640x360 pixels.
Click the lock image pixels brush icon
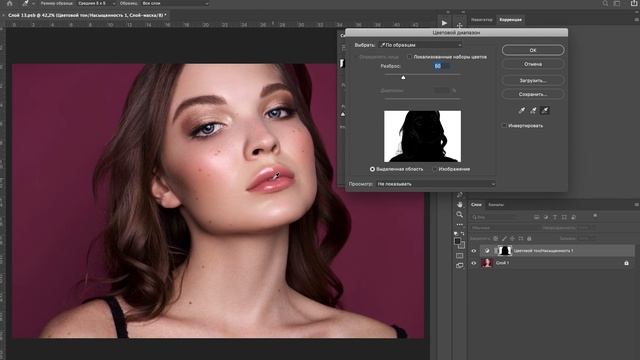(504, 238)
